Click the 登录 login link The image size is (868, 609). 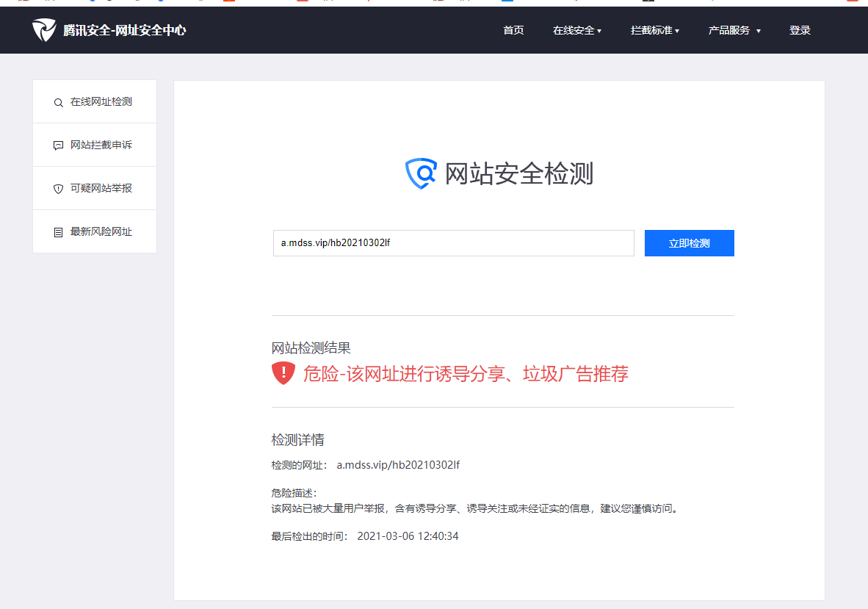[x=800, y=30]
